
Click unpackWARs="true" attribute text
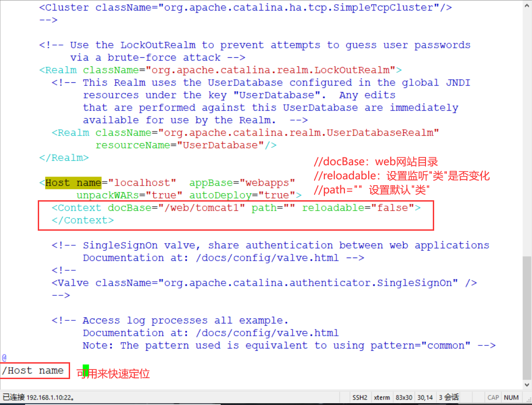(x=129, y=195)
